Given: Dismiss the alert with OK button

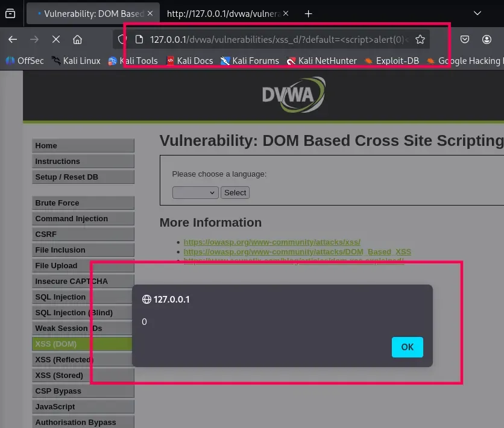Looking at the screenshot, I should pos(408,347).
